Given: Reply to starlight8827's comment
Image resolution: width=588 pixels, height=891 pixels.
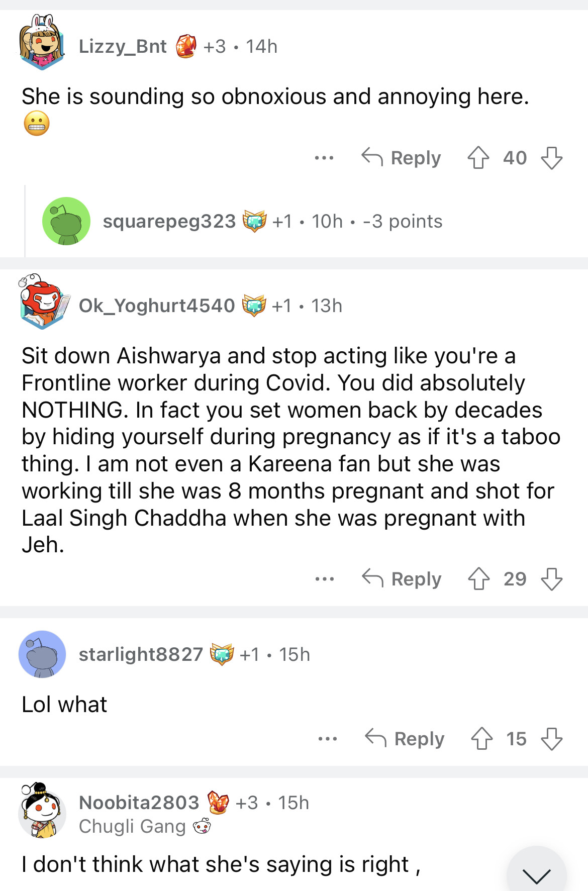Looking at the screenshot, I should point(405,739).
